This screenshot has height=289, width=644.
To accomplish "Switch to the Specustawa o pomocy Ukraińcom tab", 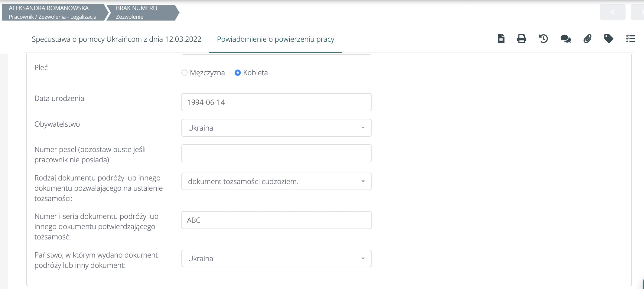I will pyautogui.click(x=116, y=39).
